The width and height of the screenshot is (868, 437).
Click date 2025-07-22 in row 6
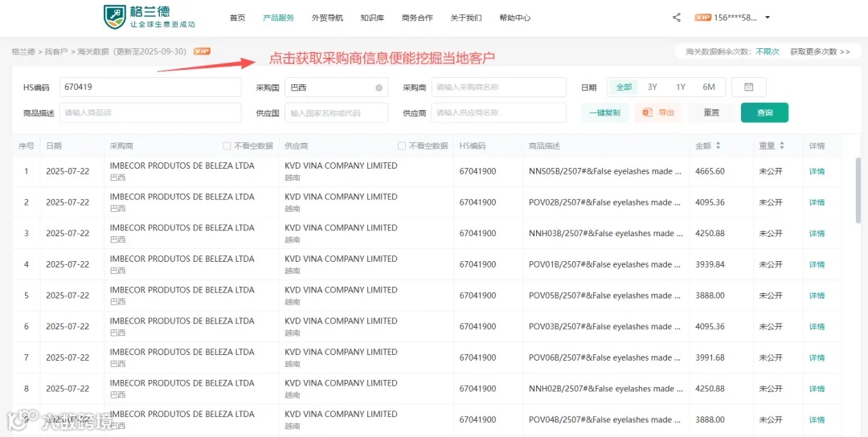point(68,326)
